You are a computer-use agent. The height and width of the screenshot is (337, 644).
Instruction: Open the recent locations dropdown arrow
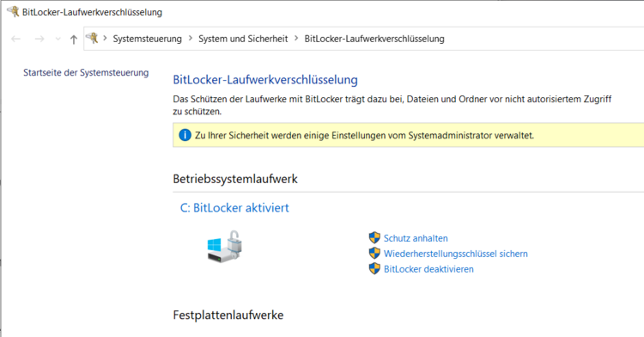[58, 39]
